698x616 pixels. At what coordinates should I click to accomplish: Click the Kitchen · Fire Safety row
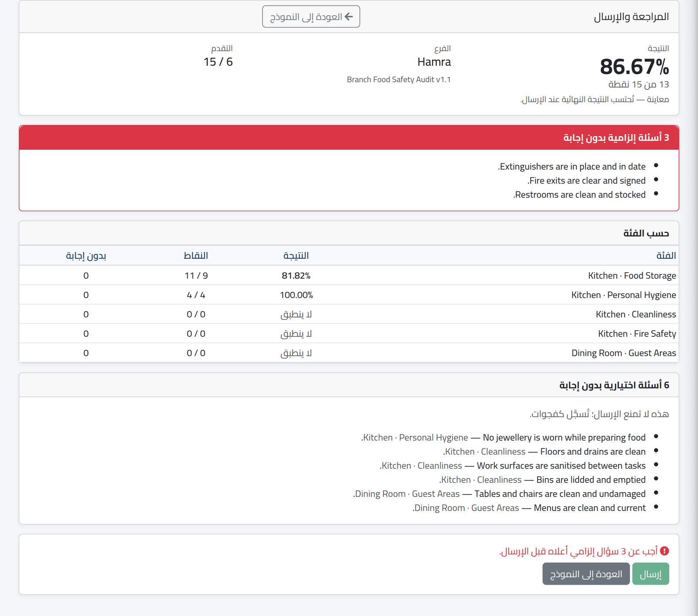349,334
